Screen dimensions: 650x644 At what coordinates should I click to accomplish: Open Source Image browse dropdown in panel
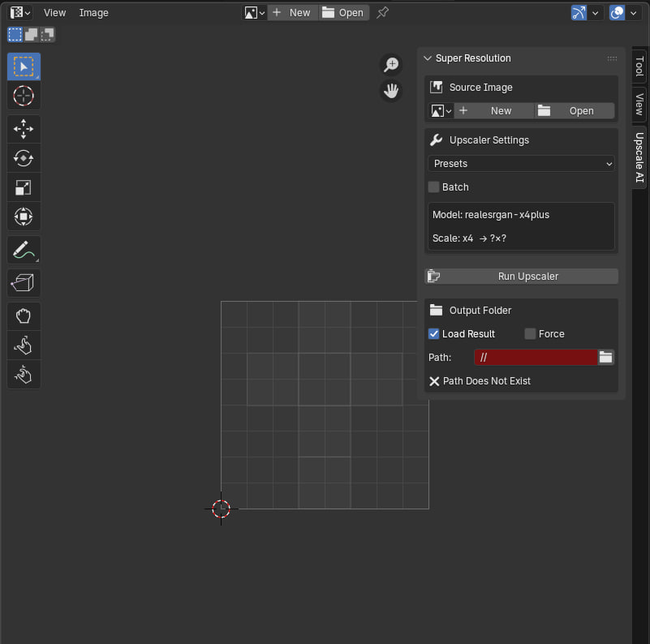click(x=441, y=111)
